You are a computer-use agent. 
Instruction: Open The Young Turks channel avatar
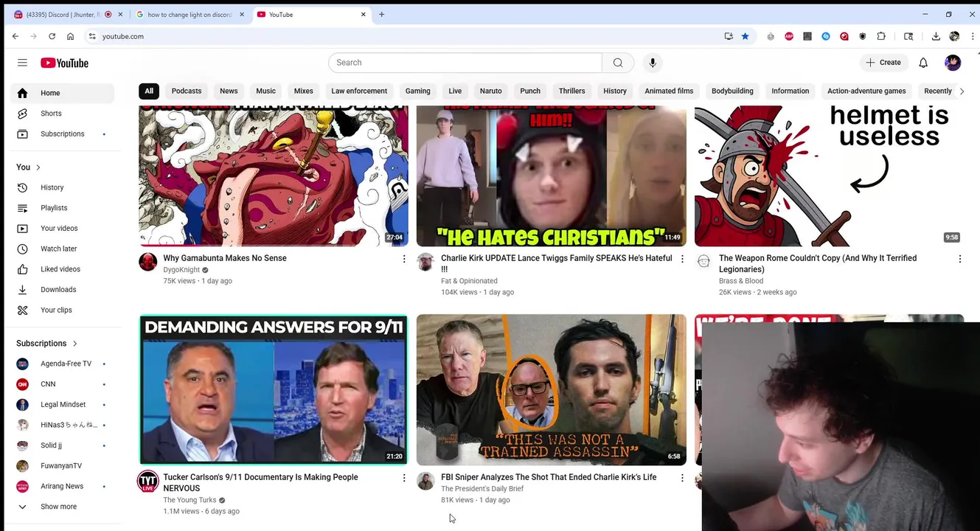click(148, 481)
